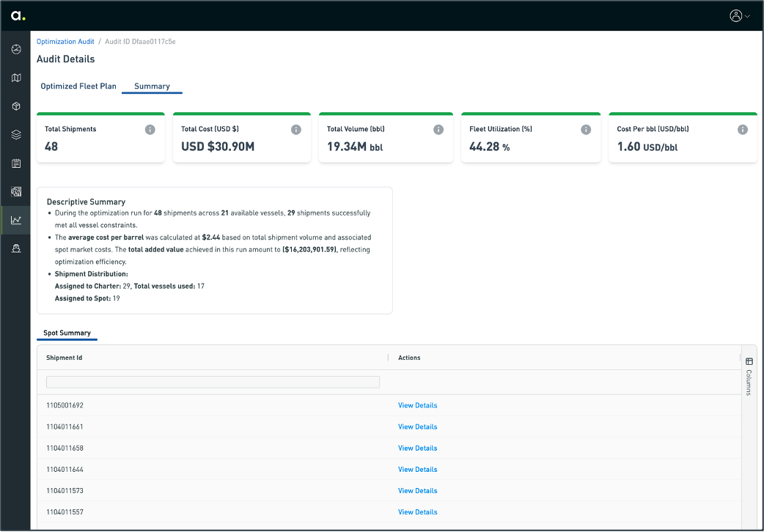Viewport: 764px width, 532px height.
Task: Click shipment ID 1104011661 cell
Action: pyautogui.click(x=65, y=426)
